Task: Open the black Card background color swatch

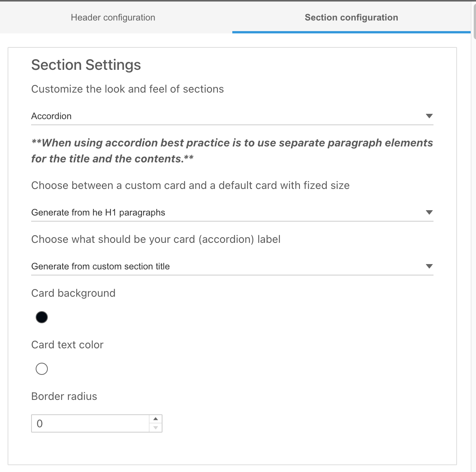Action: point(42,317)
